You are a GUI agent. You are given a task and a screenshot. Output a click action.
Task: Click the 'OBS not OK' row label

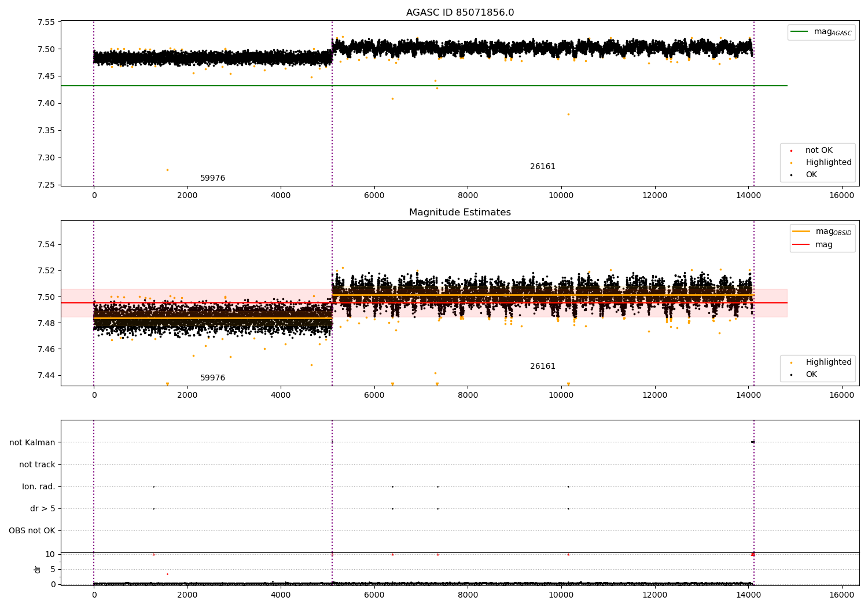[32, 531]
